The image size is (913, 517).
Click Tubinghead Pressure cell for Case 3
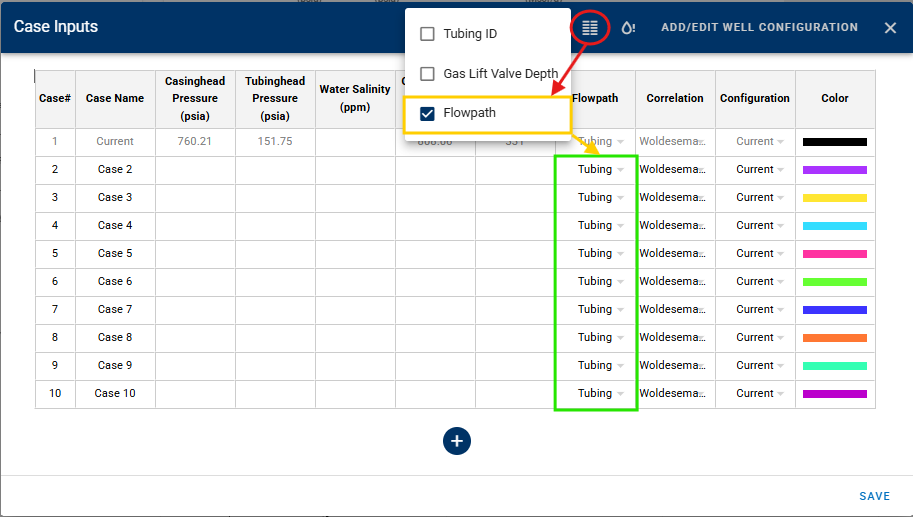click(x=275, y=197)
